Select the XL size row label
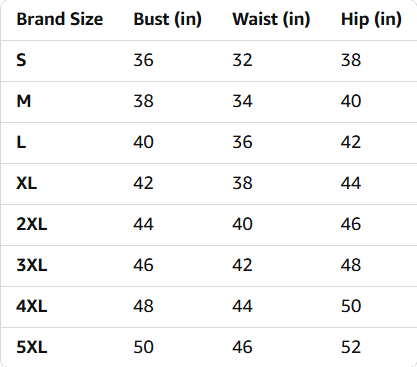The height and width of the screenshot is (367, 417). tap(27, 183)
